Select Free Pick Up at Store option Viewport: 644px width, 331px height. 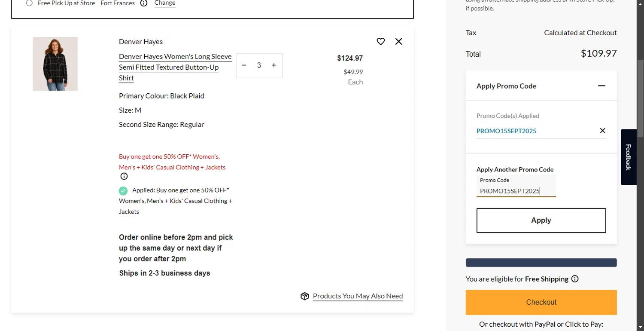coord(29,3)
